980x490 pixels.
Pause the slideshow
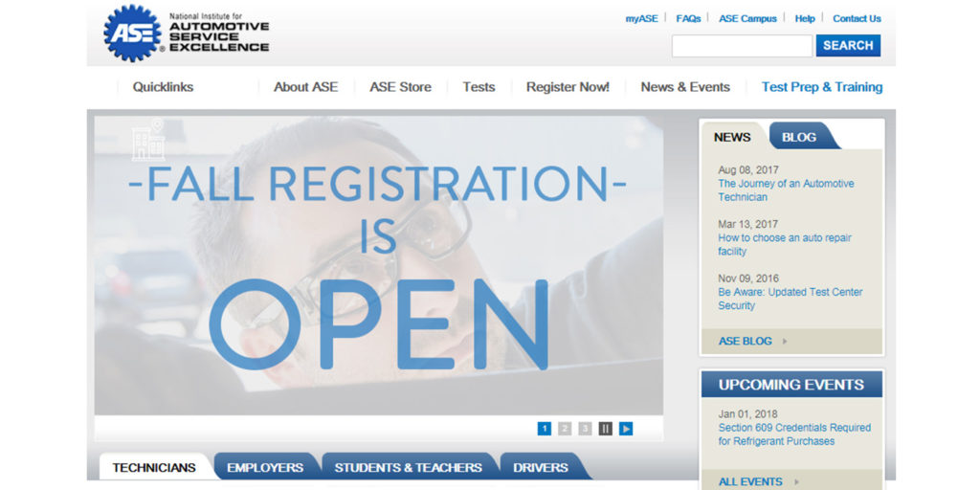(605, 429)
